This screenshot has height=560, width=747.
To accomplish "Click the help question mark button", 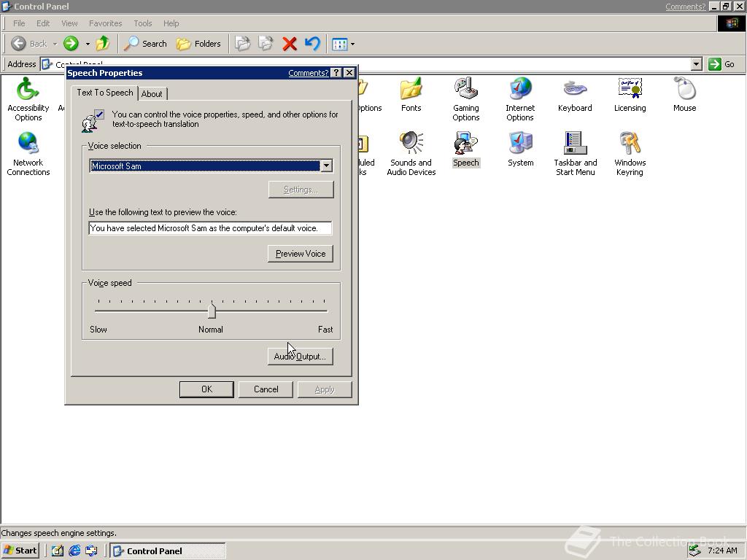I will click(x=336, y=72).
